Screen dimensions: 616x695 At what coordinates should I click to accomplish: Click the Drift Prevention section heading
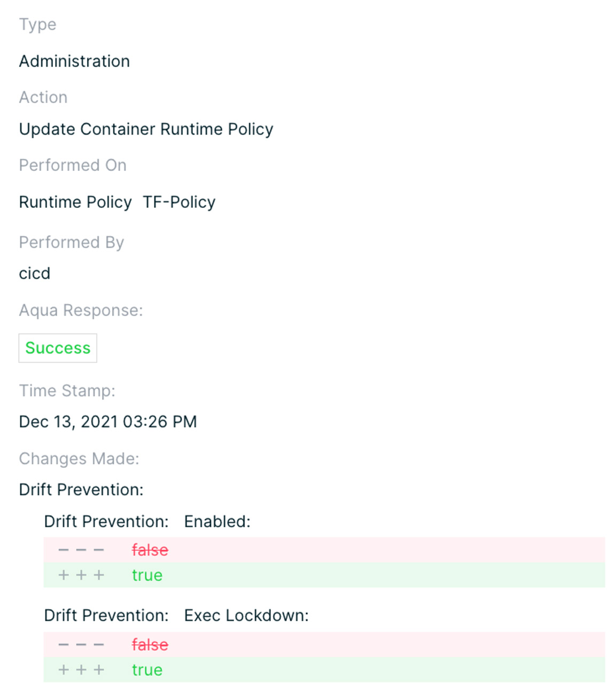(81, 489)
